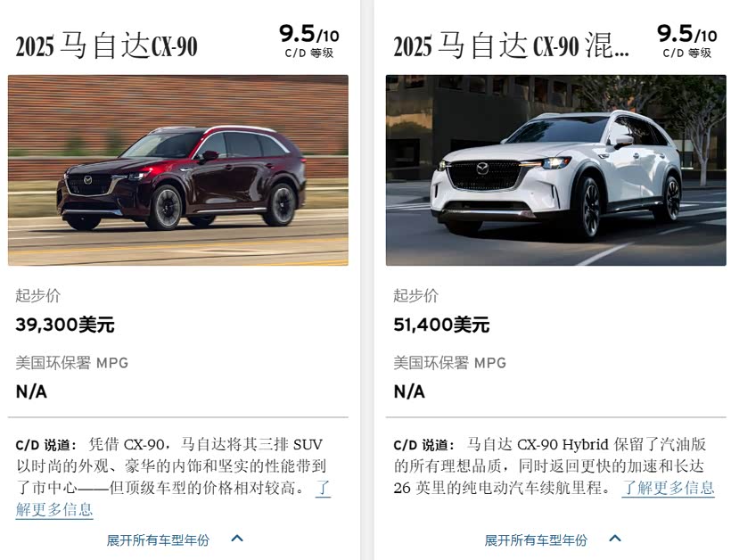Open the red Mazda CX-90 photo

[178, 170]
